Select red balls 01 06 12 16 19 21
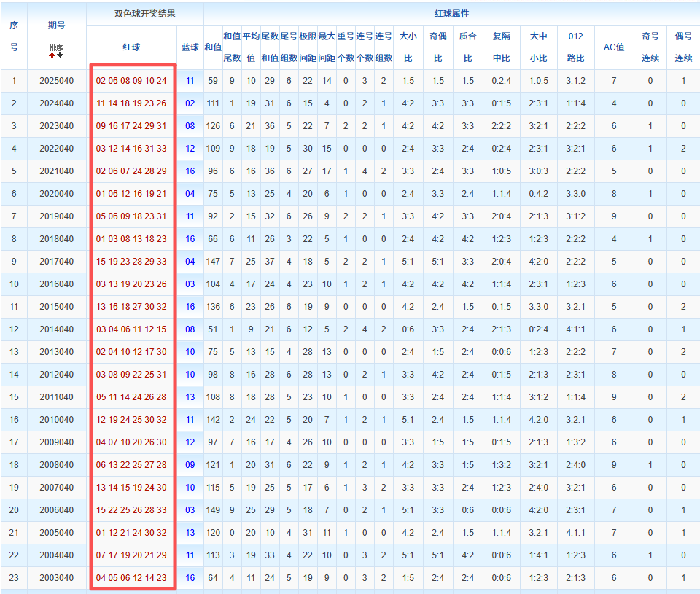 tap(131, 194)
